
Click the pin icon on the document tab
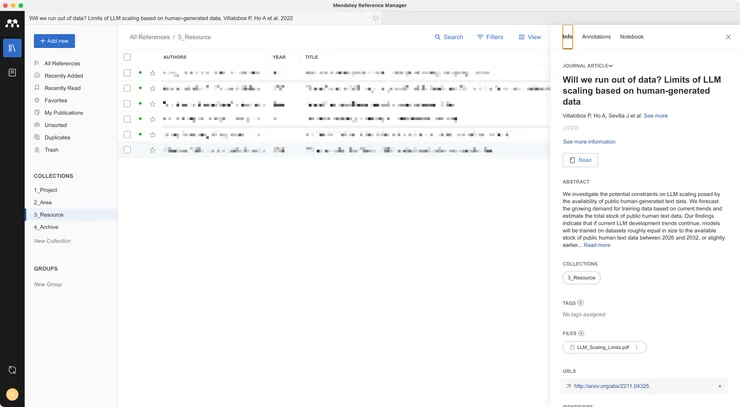click(x=376, y=18)
